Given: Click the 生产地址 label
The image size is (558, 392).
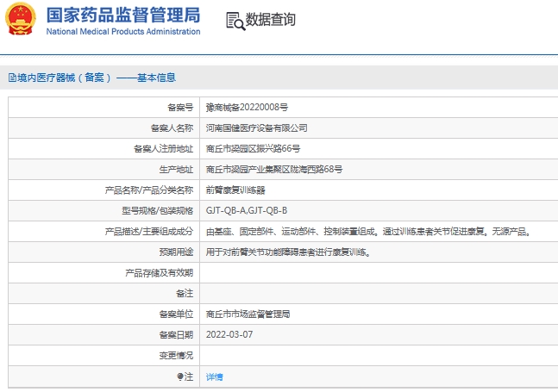Looking at the screenshot, I should pos(176,169).
